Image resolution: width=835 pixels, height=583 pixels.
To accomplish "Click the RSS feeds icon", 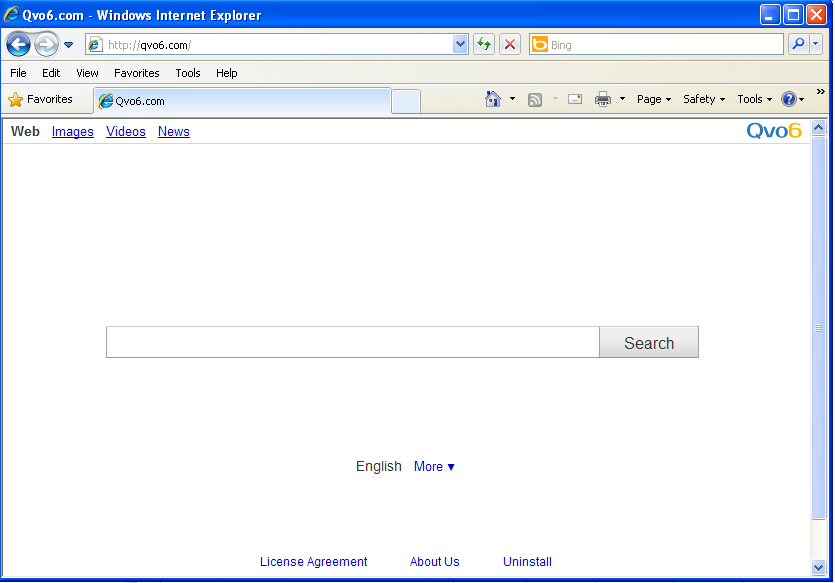I will [x=535, y=100].
